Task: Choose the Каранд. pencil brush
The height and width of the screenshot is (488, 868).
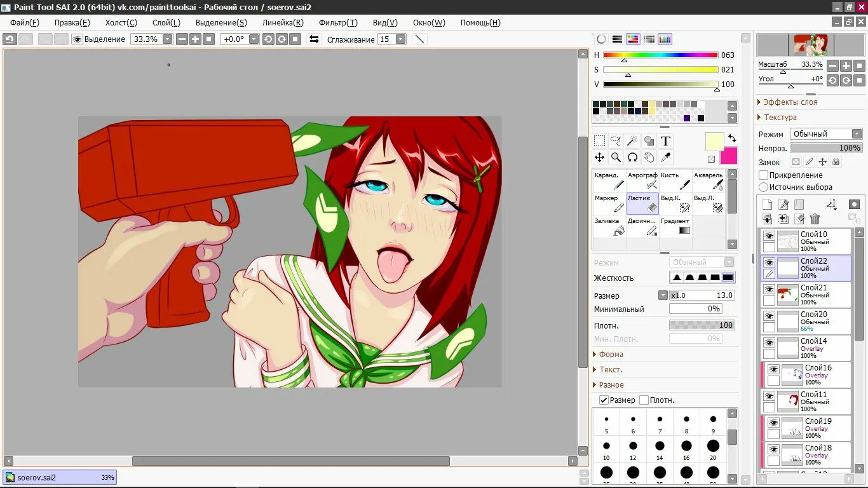Action: (x=609, y=180)
